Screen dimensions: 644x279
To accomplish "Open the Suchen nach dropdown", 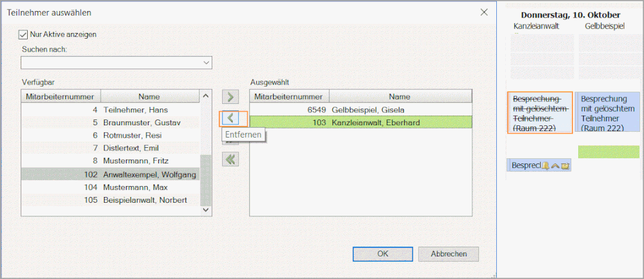I will pyautogui.click(x=206, y=63).
